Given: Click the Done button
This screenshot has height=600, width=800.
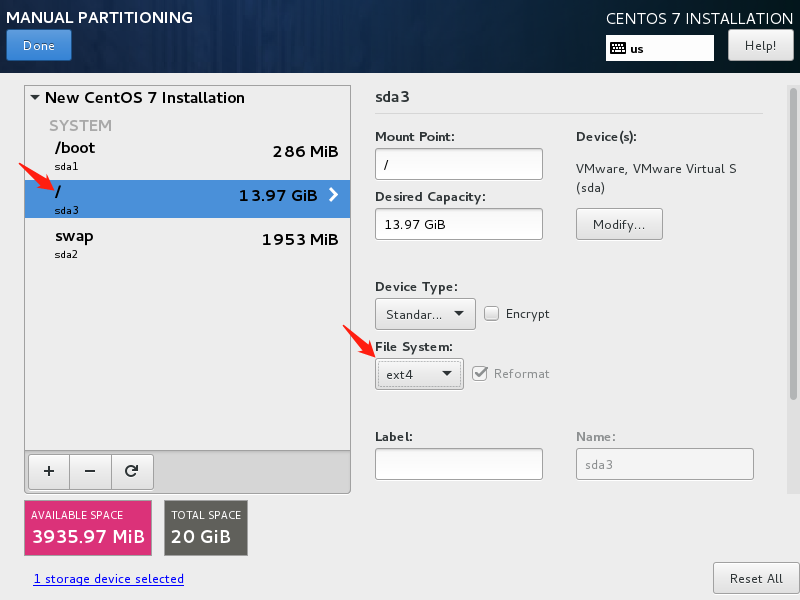Looking at the screenshot, I should pyautogui.click(x=39, y=45).
